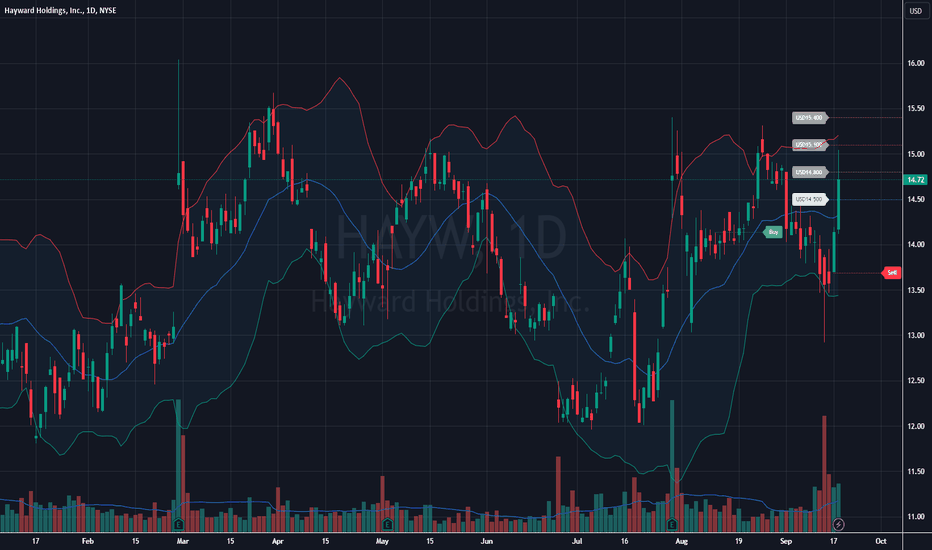This screenshot has height=550, width=932.
Task: Click the USD15.400 price level label
Action: (x=810, y=118)
